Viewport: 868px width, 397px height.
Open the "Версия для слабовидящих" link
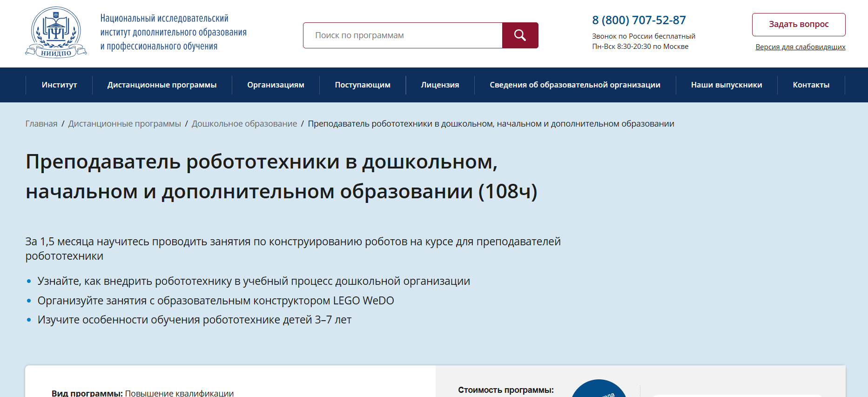tap(800, 47)
